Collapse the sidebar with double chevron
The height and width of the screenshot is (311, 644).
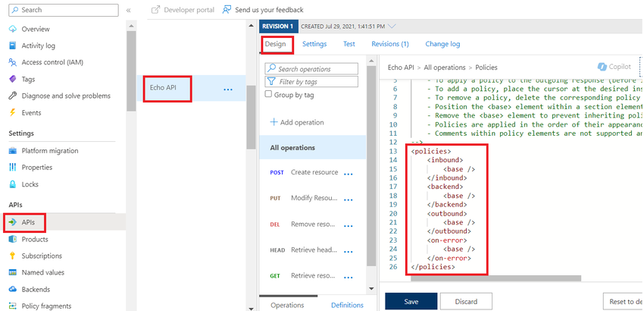coord(128,10)
